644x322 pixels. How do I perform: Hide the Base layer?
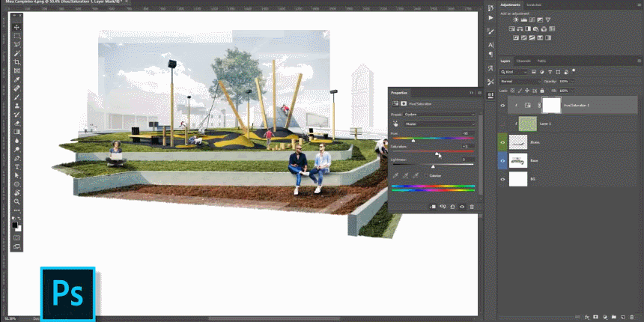click(x=502, y=160)
